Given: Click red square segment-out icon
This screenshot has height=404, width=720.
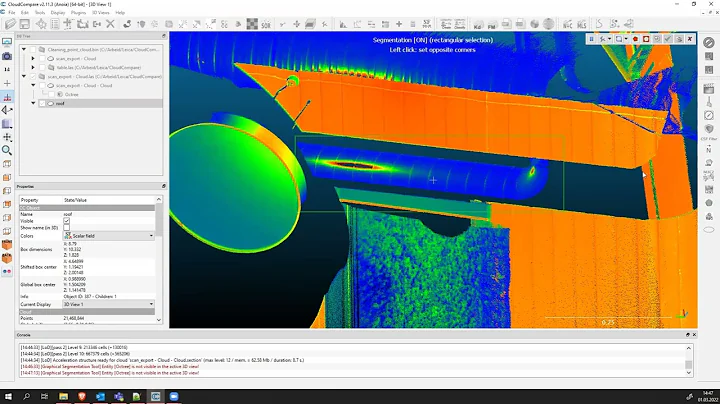Looking at the screenshot, I should click(x=646, y=39).
